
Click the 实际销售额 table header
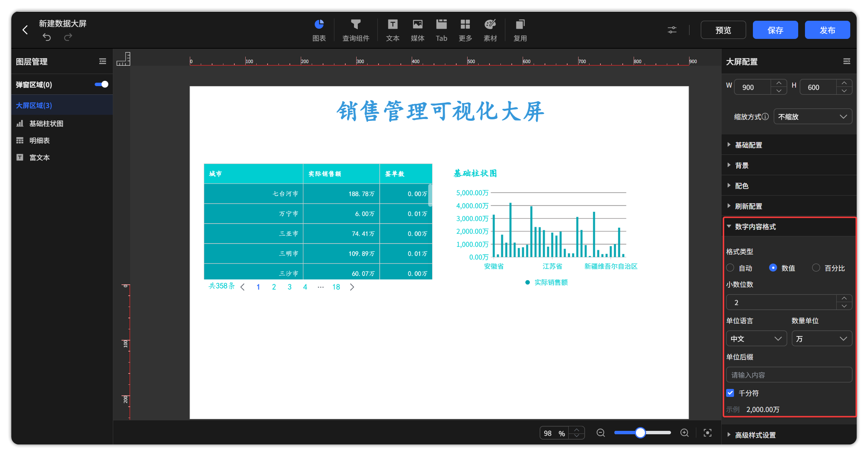341,174
